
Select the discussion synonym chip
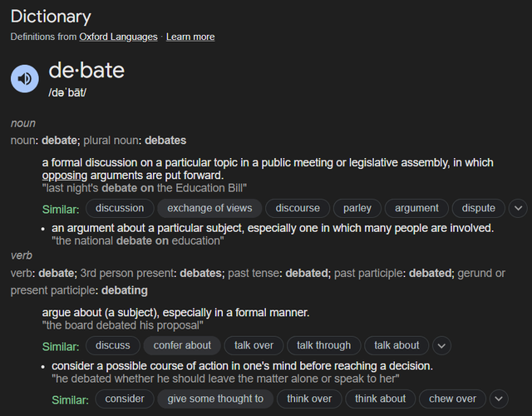point(120,208)
